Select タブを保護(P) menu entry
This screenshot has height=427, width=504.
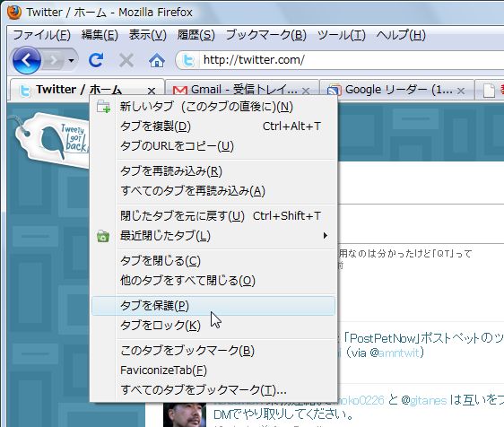coord(213,306)
